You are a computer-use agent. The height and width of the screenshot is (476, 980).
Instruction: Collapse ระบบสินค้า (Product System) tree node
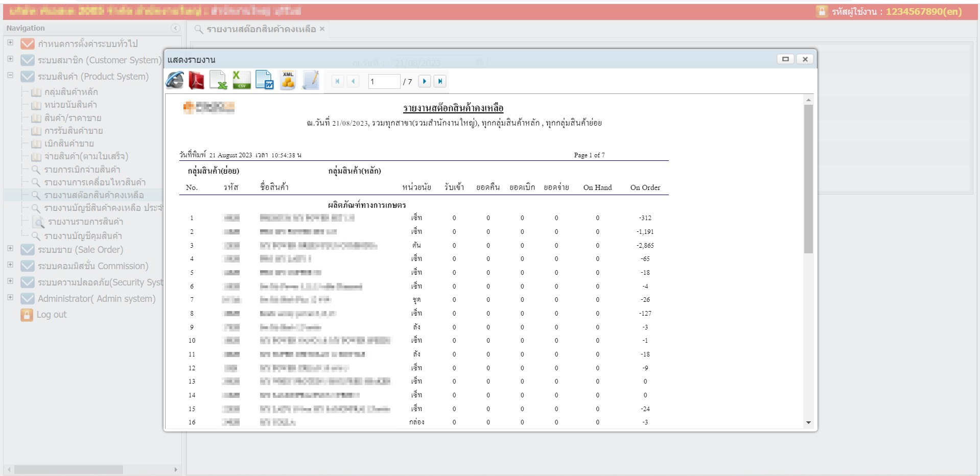[x=10, y=75]
